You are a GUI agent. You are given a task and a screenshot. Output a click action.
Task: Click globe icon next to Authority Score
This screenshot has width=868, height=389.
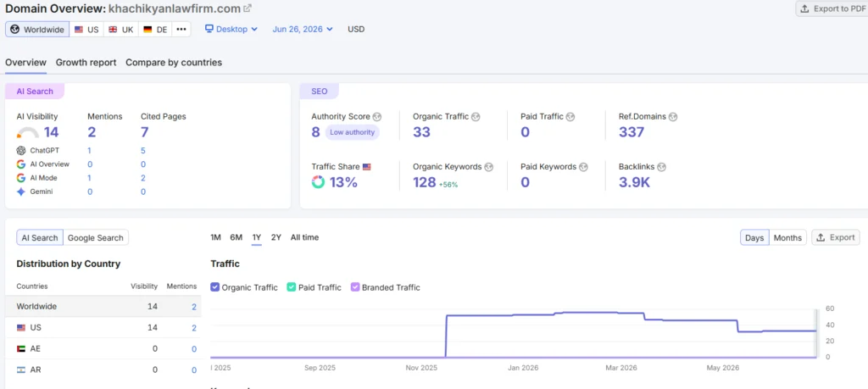click(x=377, y=117)
